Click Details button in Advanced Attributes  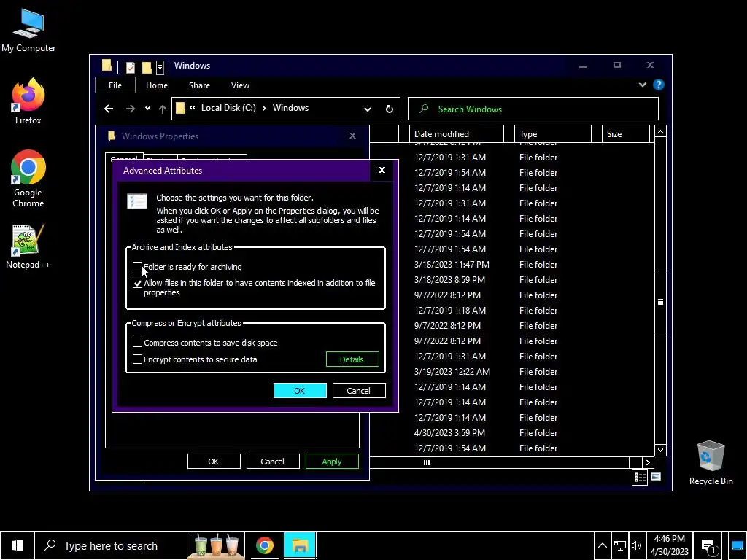coord(352,359)
